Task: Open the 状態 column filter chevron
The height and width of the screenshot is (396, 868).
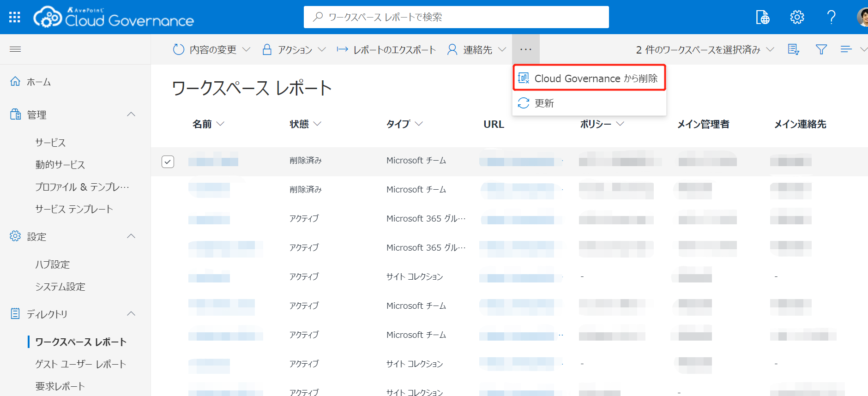Action: click(317, 124)
